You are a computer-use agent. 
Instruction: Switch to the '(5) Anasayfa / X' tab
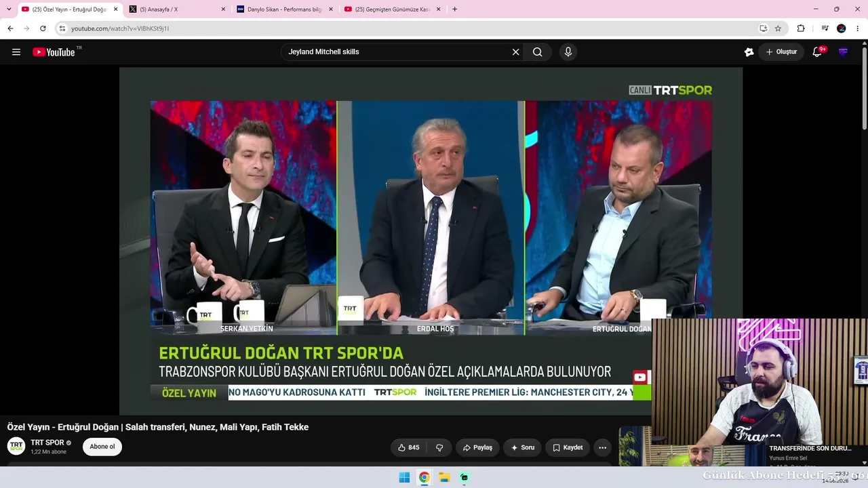tap(176, 9)
